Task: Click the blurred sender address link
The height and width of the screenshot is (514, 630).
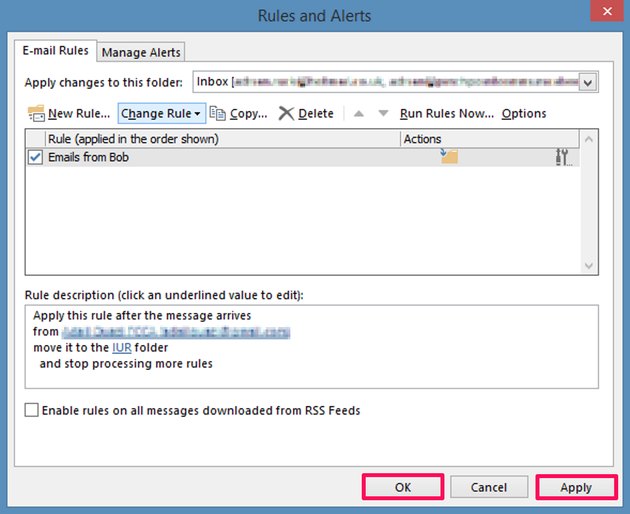Action: [176, 332]
